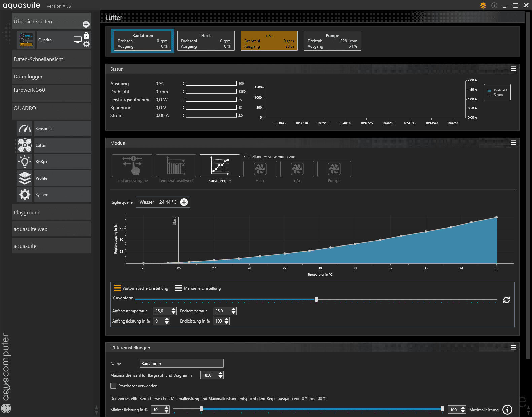Viewport: 532px width, 417px height.
Task: Collapse the Status panel header
Action: point(312,69)
